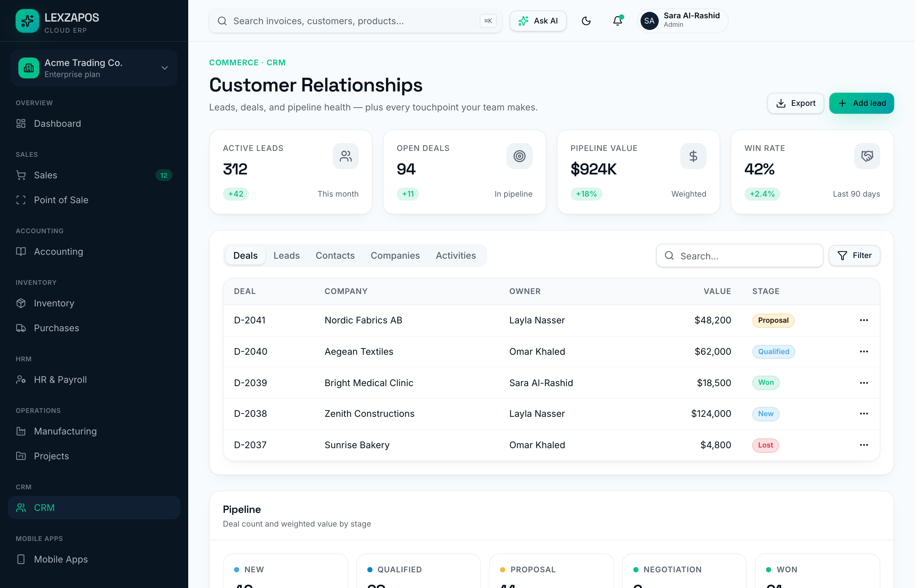The width and height of the screenshot is (915, 588).
Task: Select company Zenith Constructions
Action: click(x=369, y=414)
